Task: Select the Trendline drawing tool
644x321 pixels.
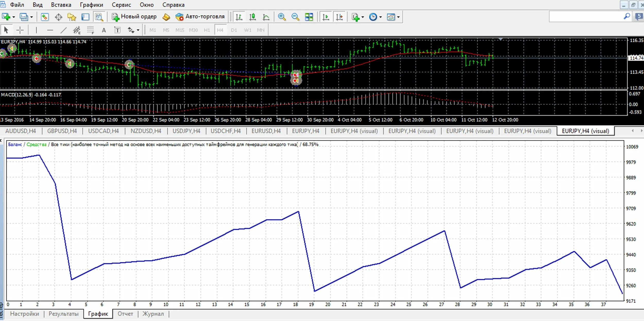Action: (x=63, y=30)
